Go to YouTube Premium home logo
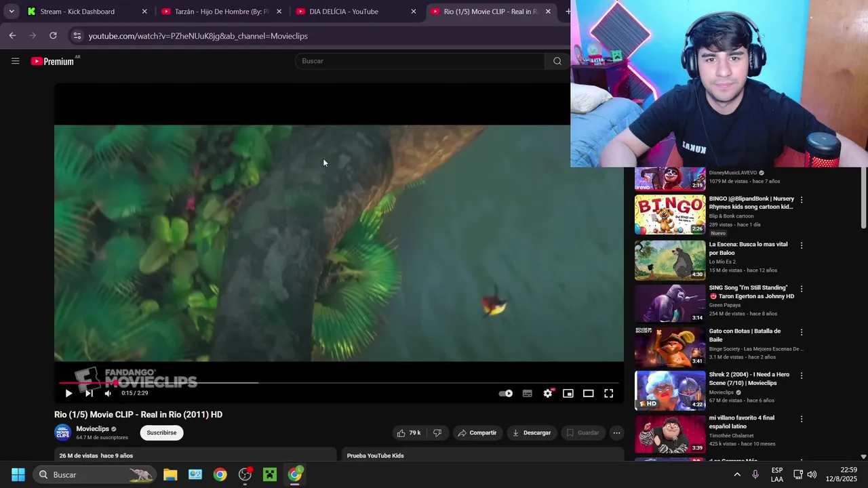 (53, 61)
